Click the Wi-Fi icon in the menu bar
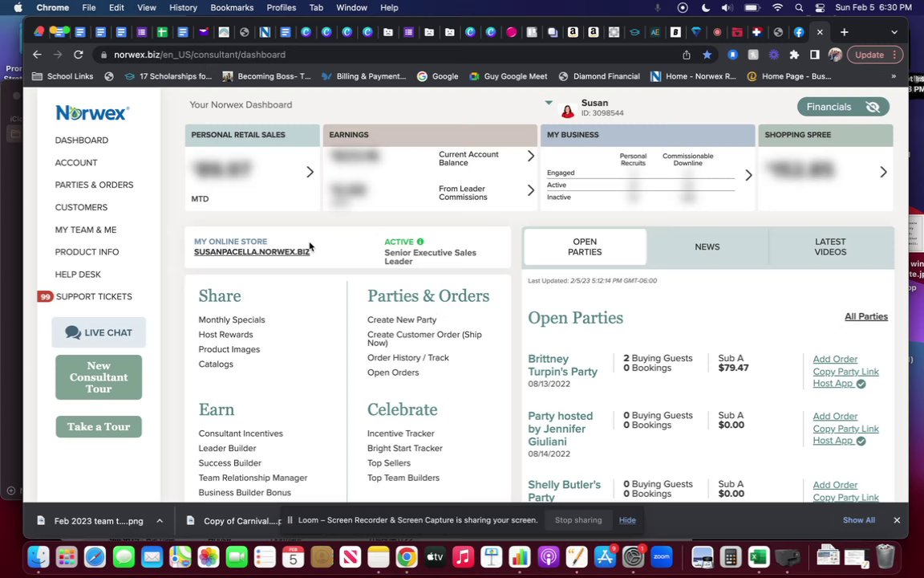 (x=778, y=8)
